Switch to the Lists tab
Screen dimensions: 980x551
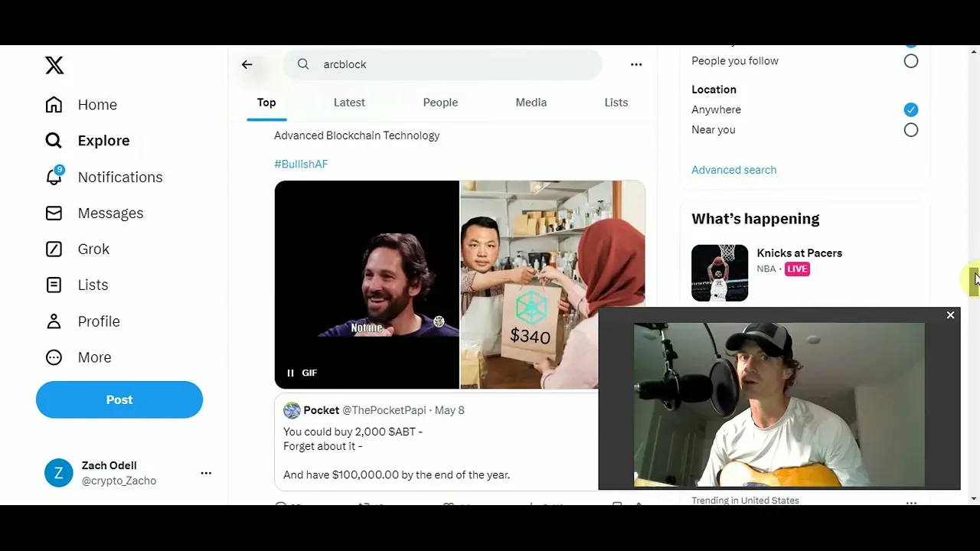click(616, 103)
